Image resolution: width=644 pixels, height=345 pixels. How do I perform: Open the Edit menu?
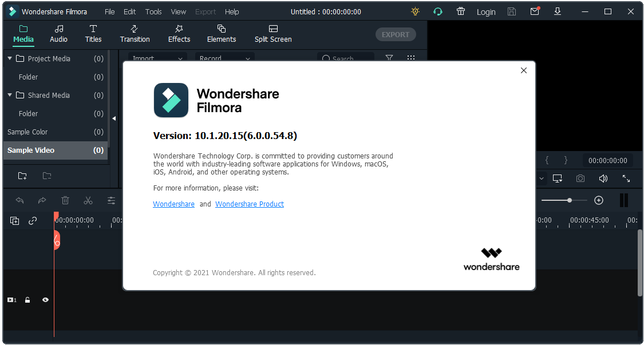point(130,12)
